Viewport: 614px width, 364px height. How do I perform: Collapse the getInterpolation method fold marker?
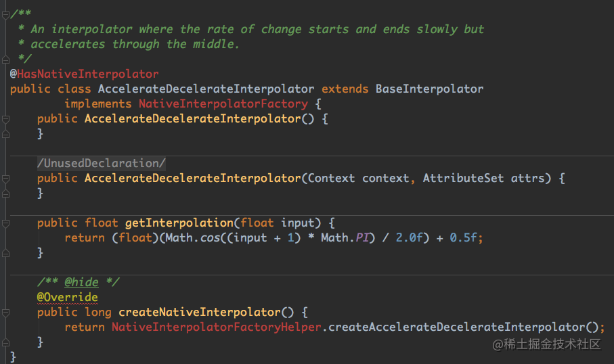[x=5, y=223]
